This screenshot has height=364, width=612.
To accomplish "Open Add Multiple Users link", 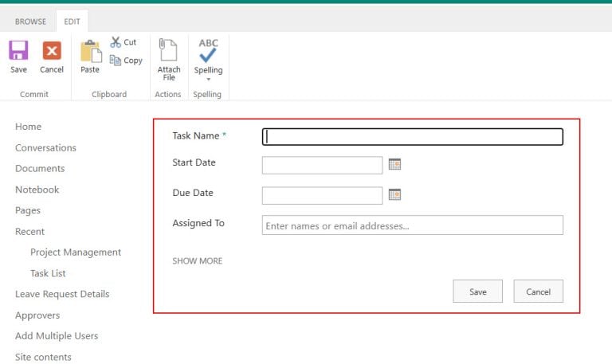I will click(57, 336).
